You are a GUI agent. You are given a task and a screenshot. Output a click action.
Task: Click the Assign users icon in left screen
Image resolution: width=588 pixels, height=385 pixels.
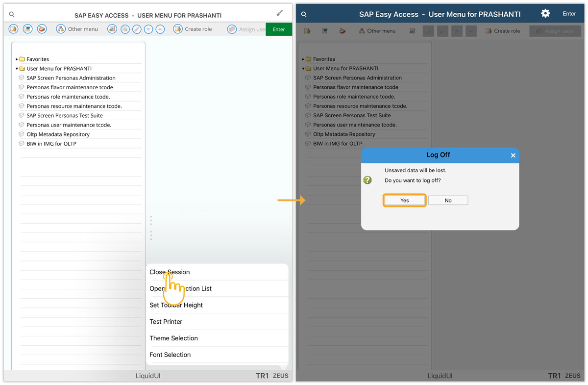tap(232, 29)
